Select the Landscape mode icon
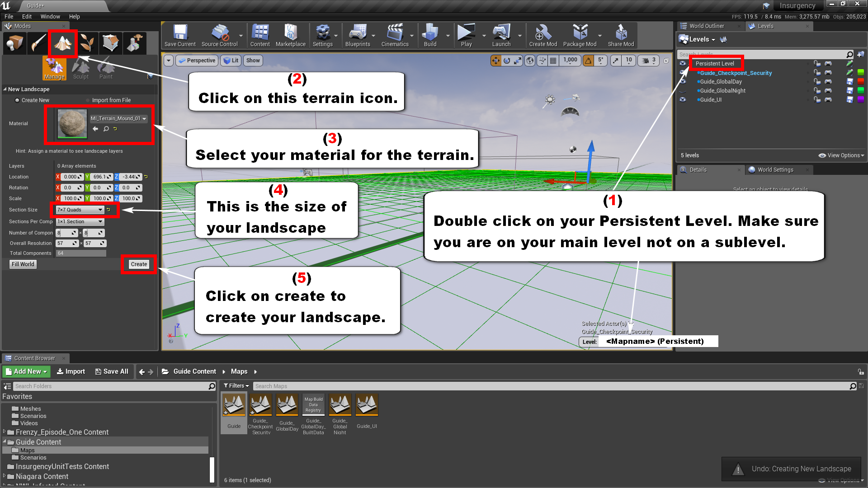The height and width of the screenshot is (488, 868). [62, 43]
